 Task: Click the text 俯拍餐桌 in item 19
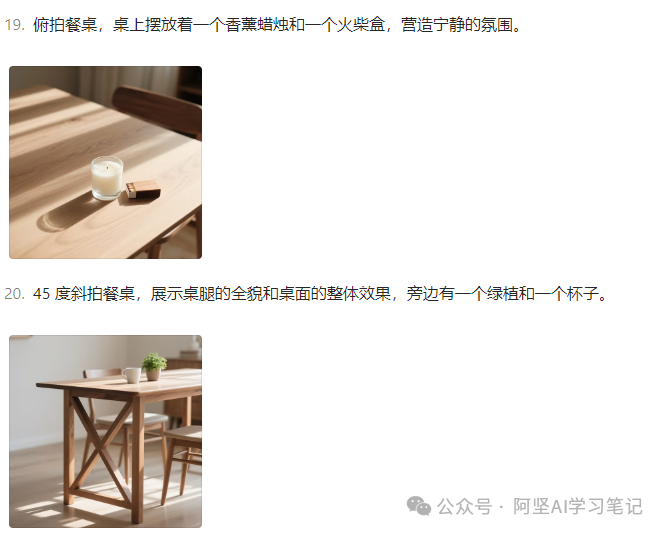65,25
